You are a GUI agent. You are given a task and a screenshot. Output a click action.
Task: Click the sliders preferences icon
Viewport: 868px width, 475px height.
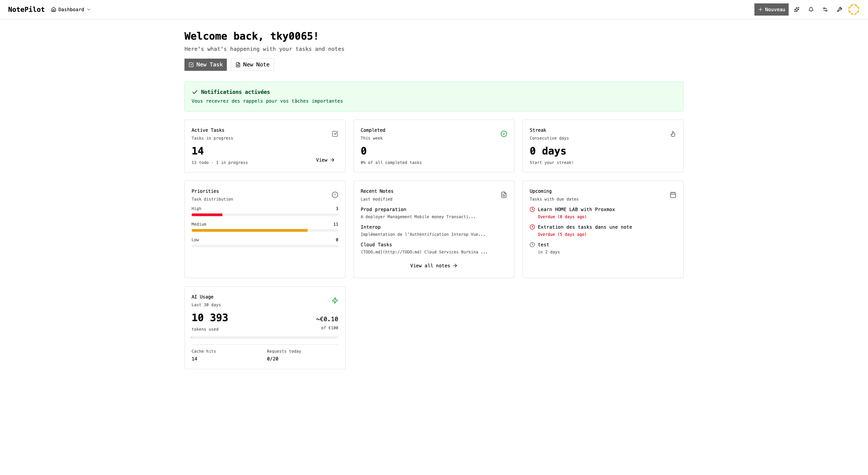825,9
